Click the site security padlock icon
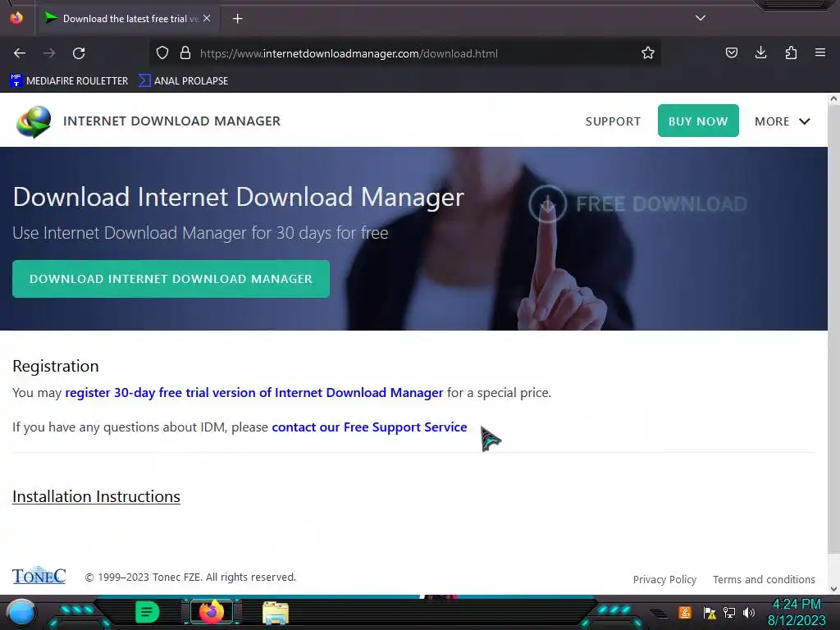The width and height of the screenshot is (840, 630). [185, 52]
